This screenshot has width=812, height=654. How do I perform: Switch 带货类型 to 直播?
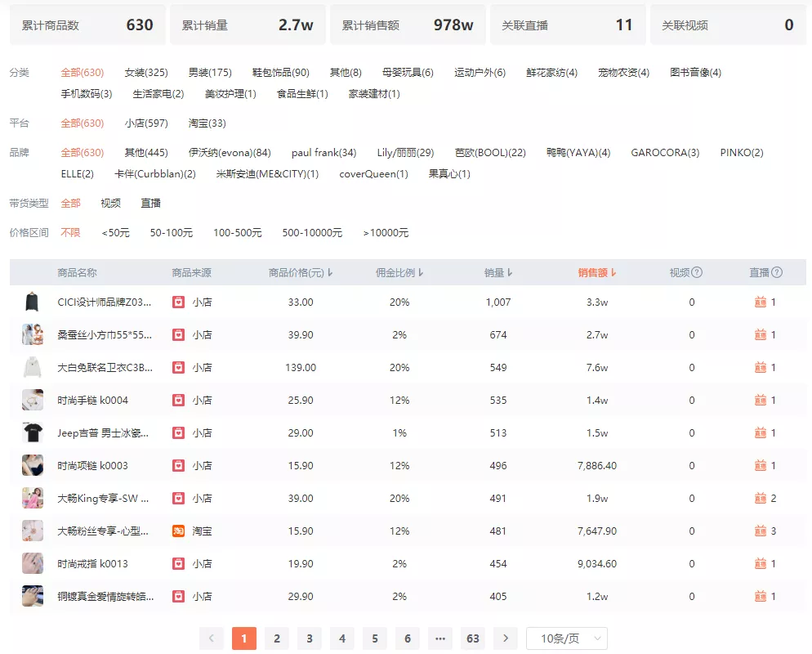pyautogui.click(x=150, y=204)
